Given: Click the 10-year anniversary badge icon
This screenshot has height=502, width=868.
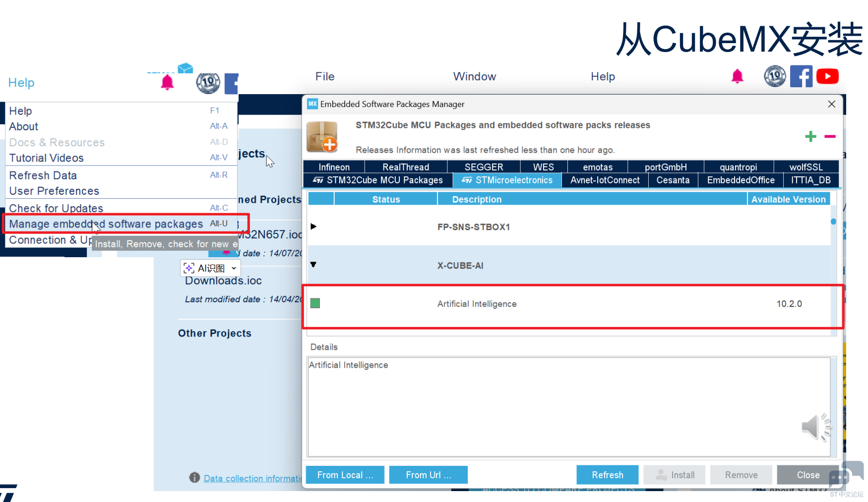Looking at the screenshot, I should click(774, 76).
